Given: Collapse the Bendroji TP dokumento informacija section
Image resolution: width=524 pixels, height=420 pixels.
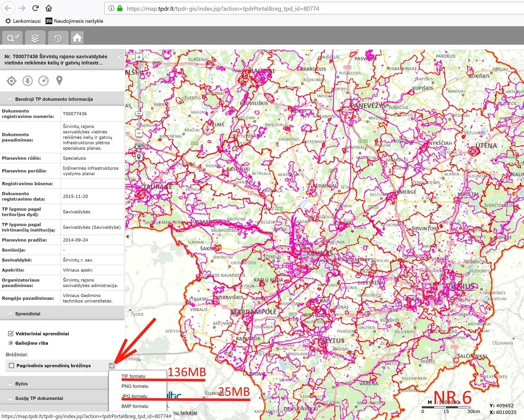Looking at the screenshot, I should (62, 99).
